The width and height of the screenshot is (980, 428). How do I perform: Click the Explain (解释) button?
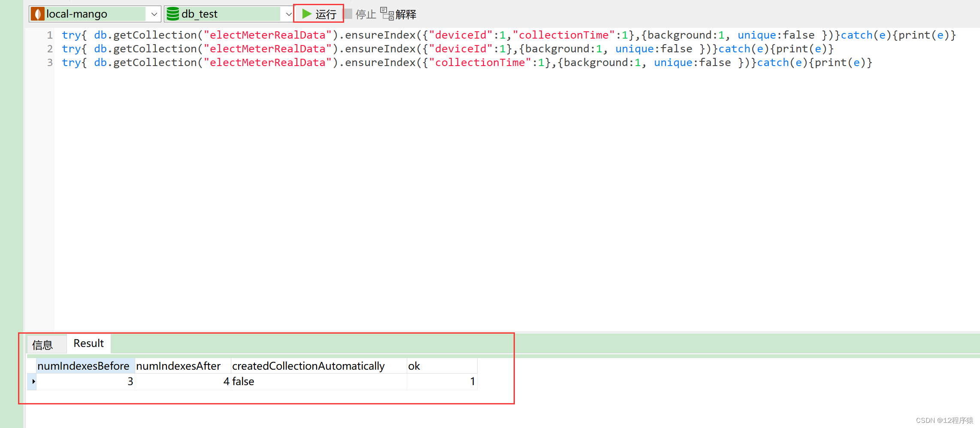click(398, 14)
